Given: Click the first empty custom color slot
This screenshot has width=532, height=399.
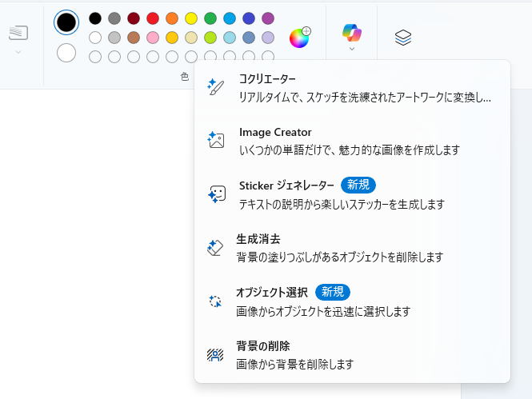Looking at the screenshot, I should pos(95,57).
